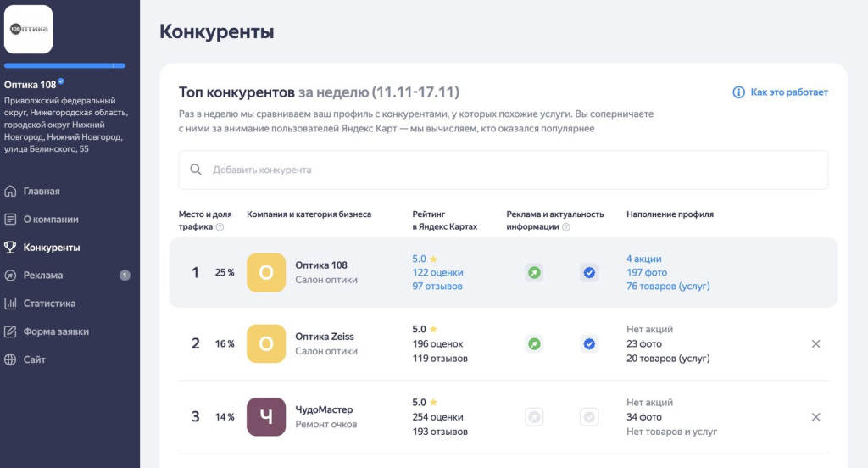Viewport: 868px width, 468px height.
Task: Click the Оптика 108 company logo
Action: (x=28, y=30)
